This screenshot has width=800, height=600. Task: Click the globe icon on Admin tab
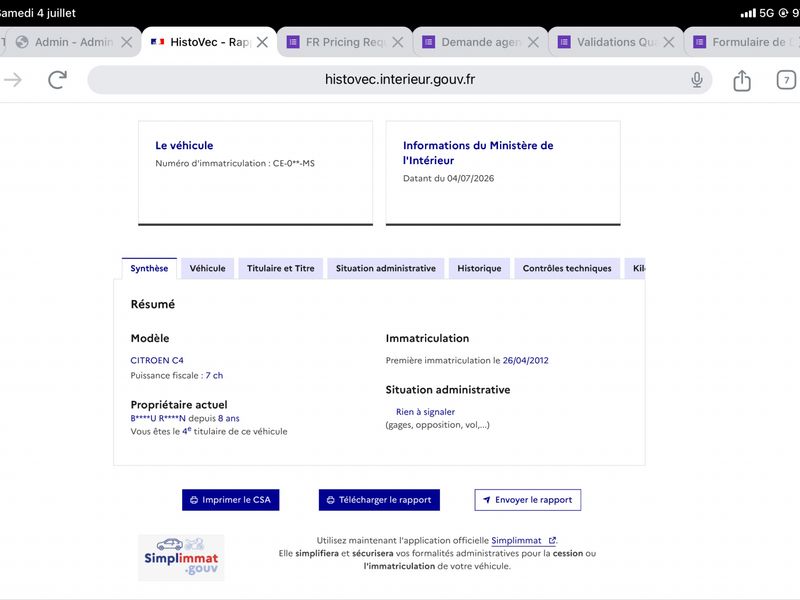[x=22, y=42]
